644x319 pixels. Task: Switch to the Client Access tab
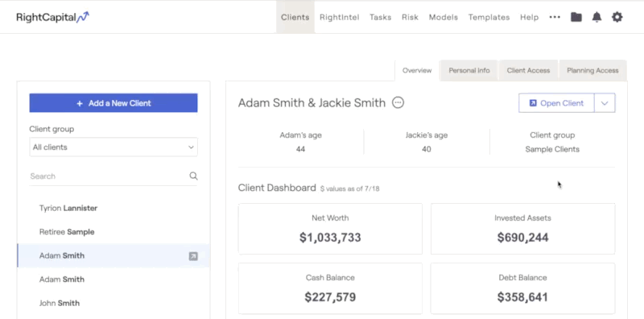[528, 70]
